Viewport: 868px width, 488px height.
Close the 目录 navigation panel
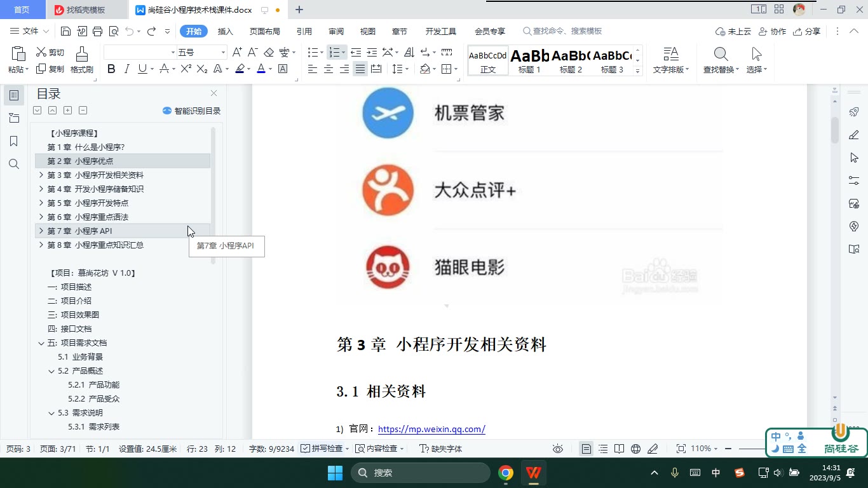(214, 93)
